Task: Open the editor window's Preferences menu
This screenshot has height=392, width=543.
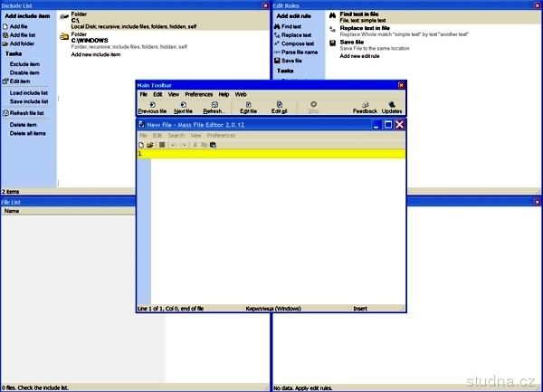Action: click(221, 136)
